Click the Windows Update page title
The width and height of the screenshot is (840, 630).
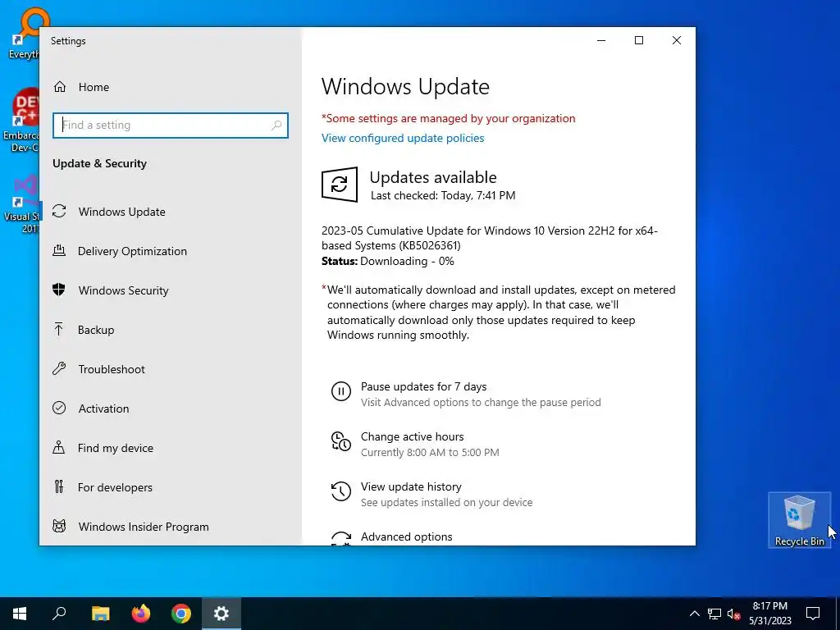[405, 87]
